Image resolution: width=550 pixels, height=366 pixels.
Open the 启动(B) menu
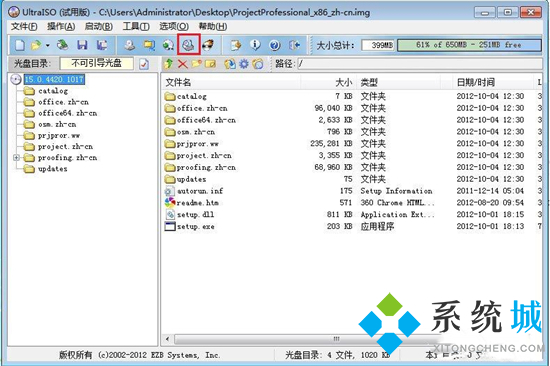tap(99, 26)
